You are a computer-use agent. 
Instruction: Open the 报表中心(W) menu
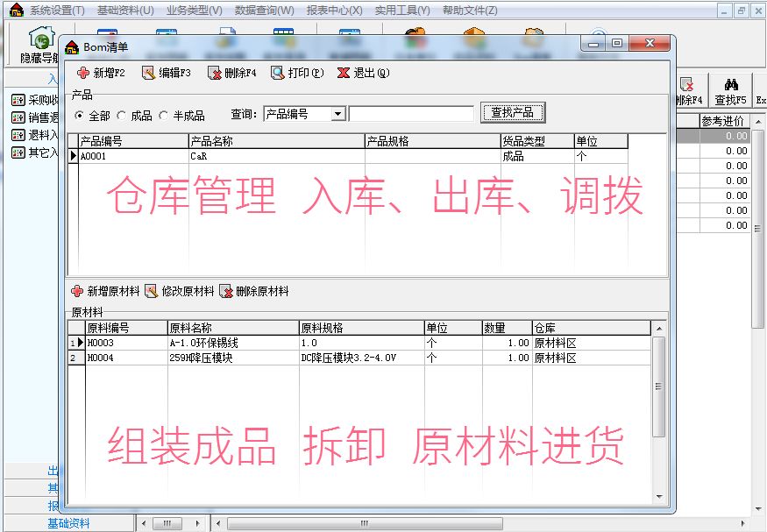click(337, 11)
